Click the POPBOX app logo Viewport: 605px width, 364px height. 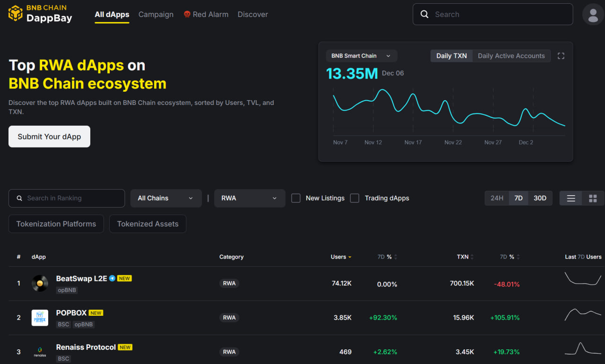(40, 318)
